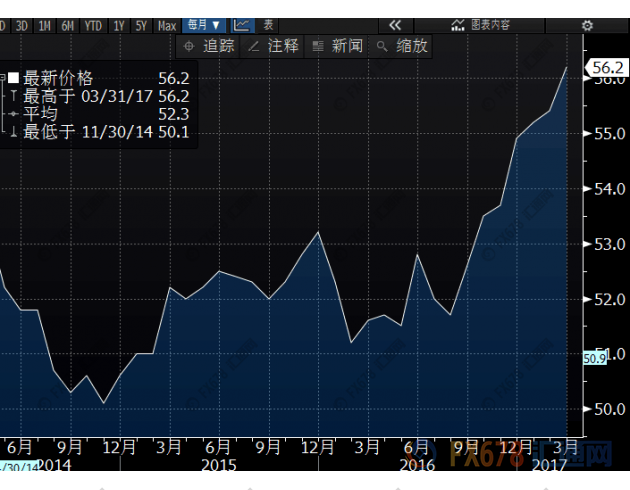Collapse panel with double chevron icon
The width and height of the screenshot is (630, 490).
pos(395,26)
